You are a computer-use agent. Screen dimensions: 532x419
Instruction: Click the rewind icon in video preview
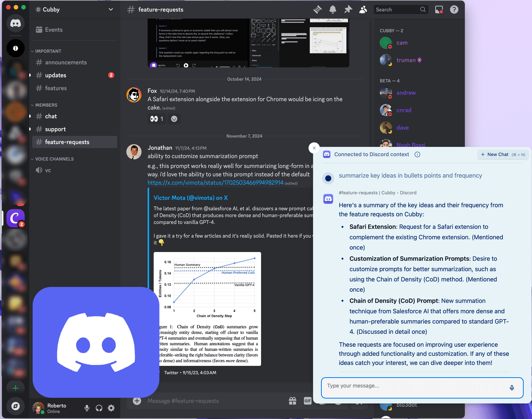(x=178, y=65)
